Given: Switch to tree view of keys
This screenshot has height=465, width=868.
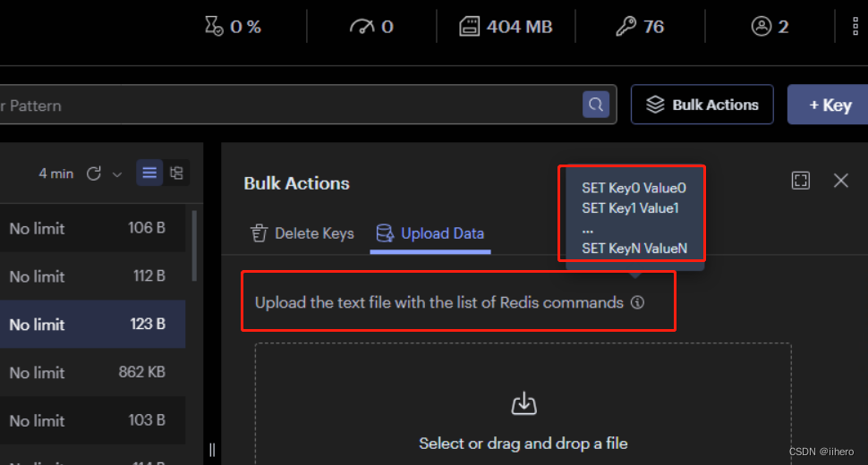Looking at the screenshot, I should pos(176,173).
